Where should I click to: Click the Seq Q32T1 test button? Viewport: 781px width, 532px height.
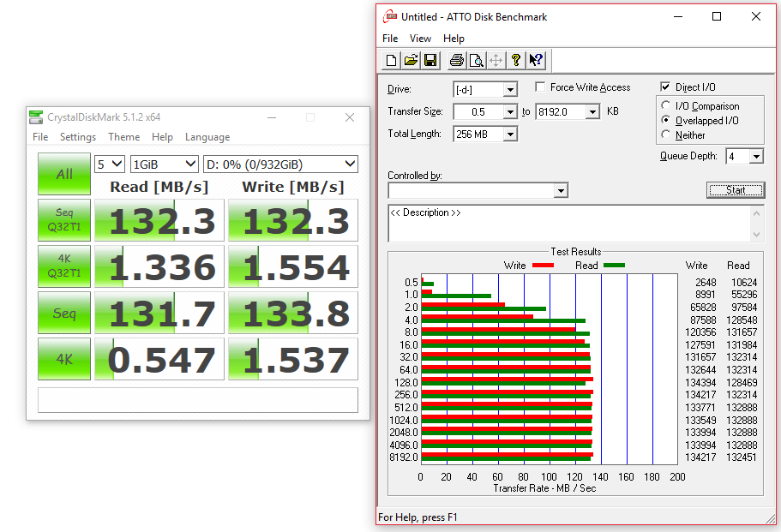pyautogui.click(x=64, y=220)
